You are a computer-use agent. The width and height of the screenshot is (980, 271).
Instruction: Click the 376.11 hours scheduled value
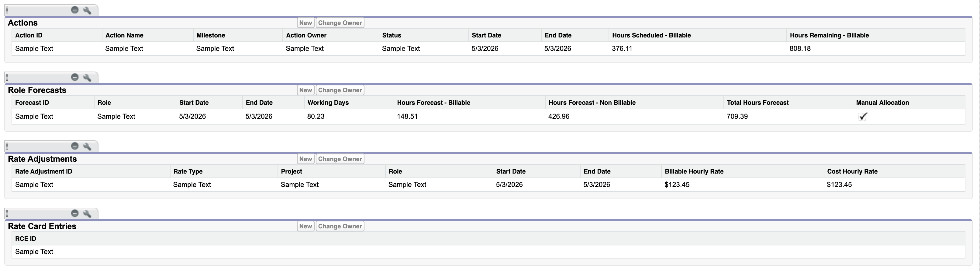622,48
